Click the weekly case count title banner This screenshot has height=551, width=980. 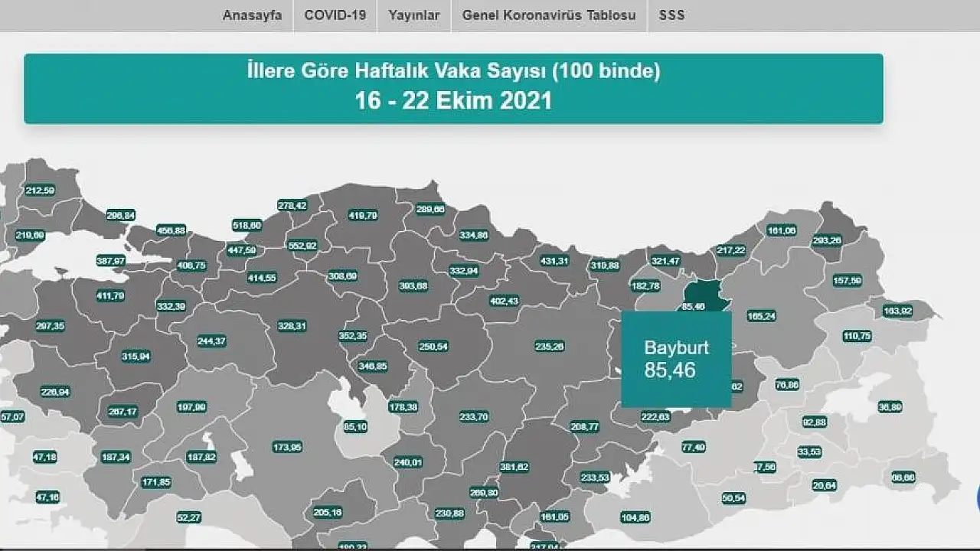(453, 88)
